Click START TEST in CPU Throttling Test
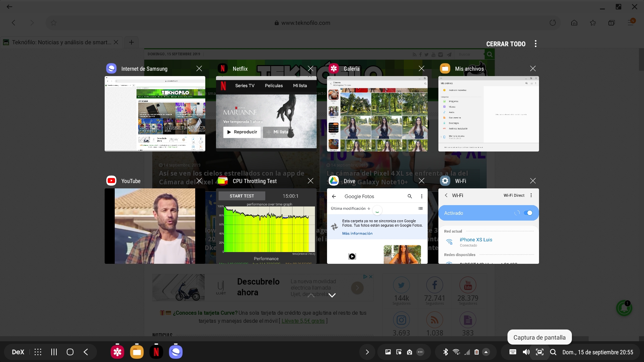This screenshot has height=362, width=644. click(x=242, y=196)
